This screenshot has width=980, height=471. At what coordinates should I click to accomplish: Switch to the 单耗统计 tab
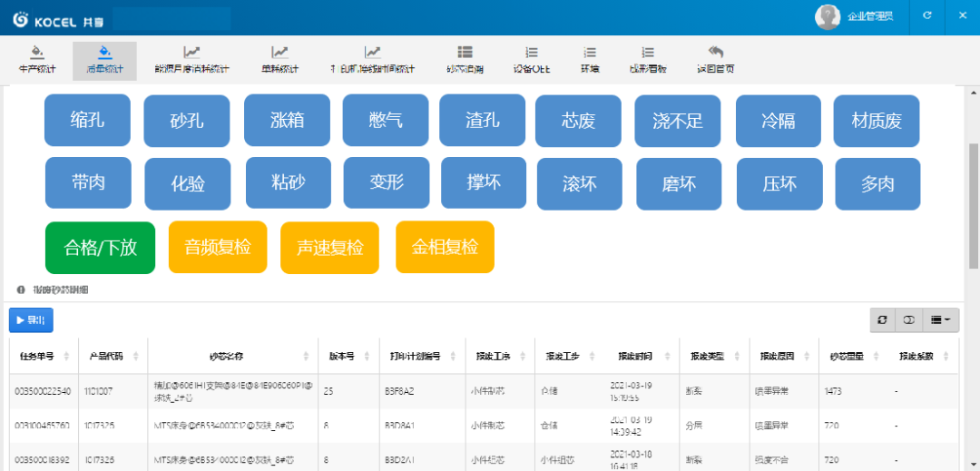coord(279,61)
